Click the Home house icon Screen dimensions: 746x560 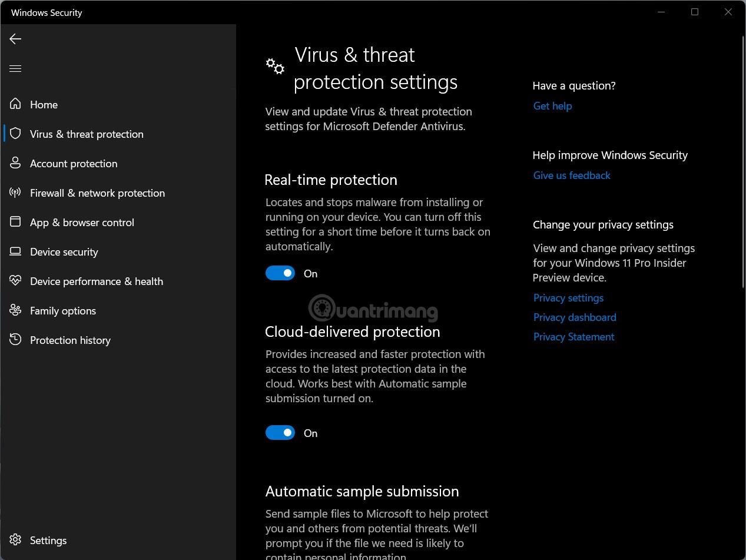(15, 104)
